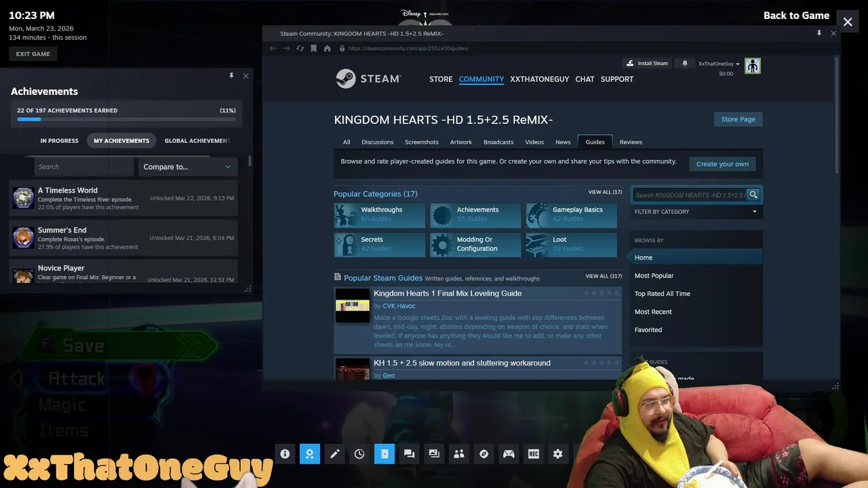Click the user avatar image on Steam page
Image resolution: width=868 pixels, height=488 pixels.
tap(753, 66)
